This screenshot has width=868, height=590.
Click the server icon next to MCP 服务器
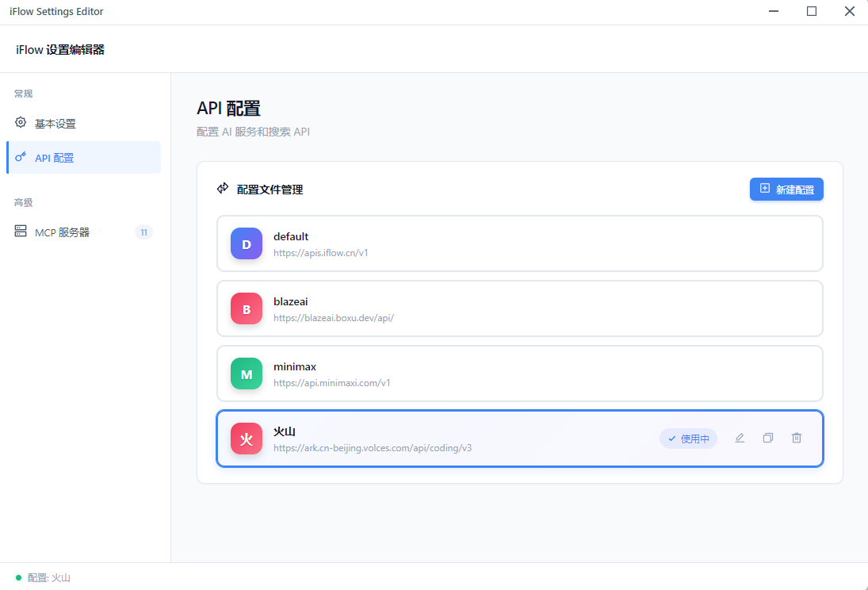(21, 232)
